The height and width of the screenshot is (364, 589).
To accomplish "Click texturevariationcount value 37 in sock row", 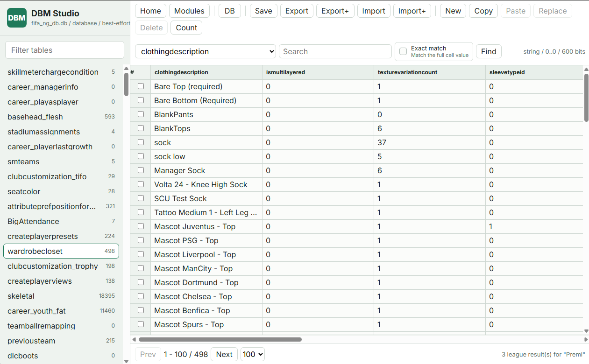I will [x=430, y=142].
